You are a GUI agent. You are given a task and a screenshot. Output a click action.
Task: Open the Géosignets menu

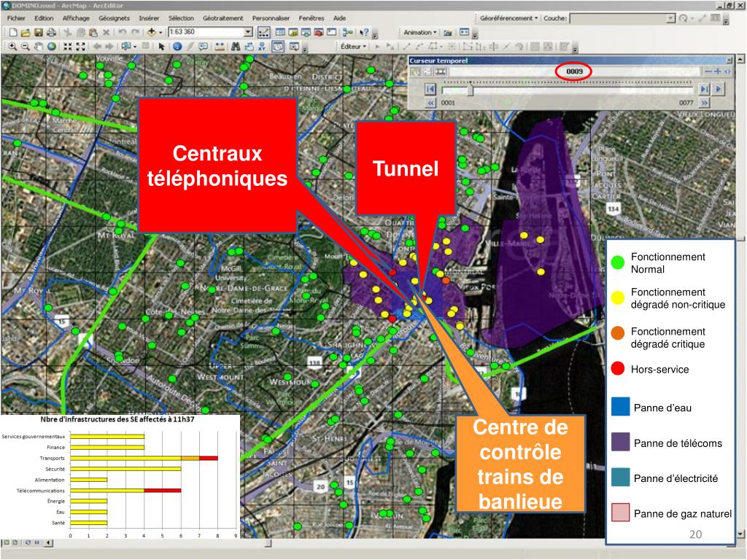[114, 18]
